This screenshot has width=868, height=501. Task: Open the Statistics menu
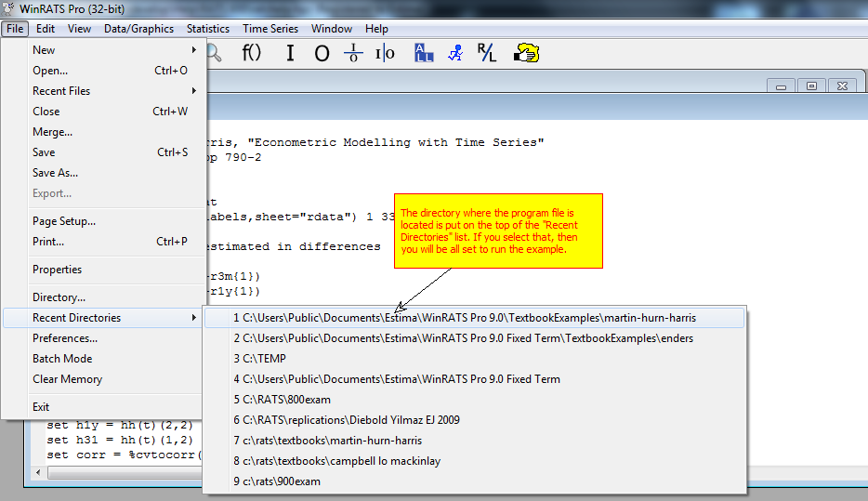pos(207,29)
